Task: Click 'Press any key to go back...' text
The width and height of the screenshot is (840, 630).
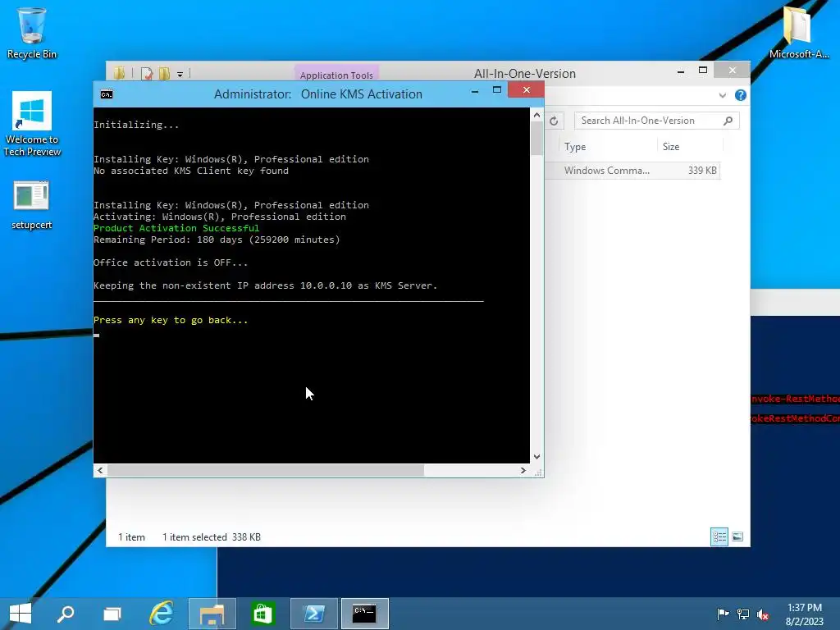Action: pyautogui.click(x=171, y=321)
